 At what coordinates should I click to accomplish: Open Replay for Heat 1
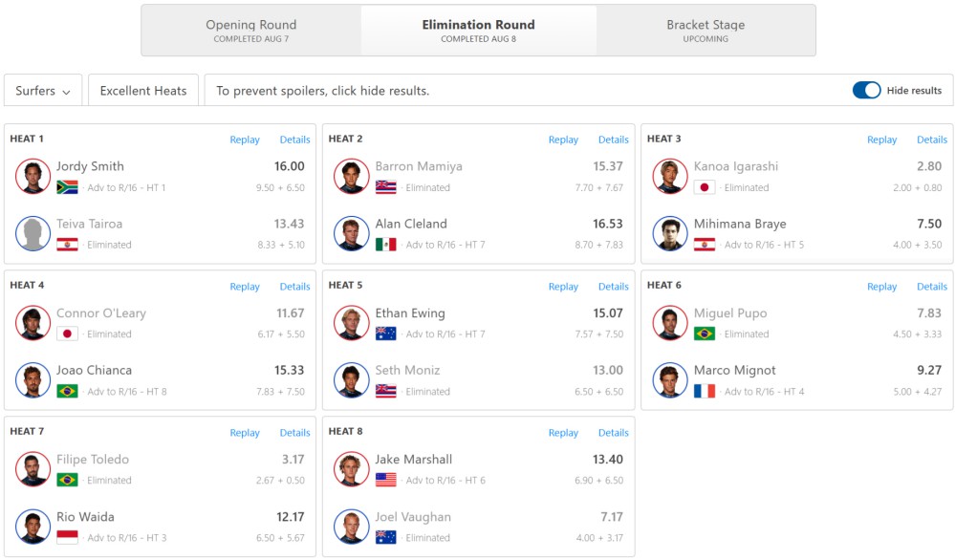click(244, 140)
